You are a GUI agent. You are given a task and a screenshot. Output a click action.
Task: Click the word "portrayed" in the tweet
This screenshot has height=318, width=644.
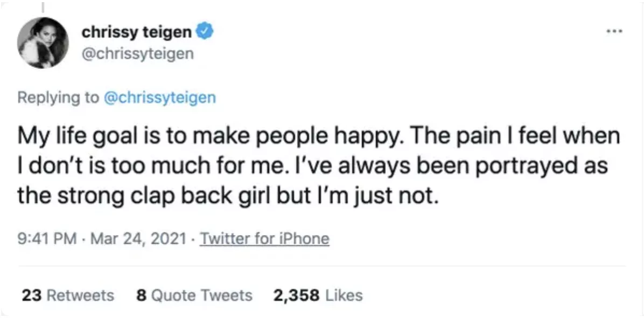517,167
